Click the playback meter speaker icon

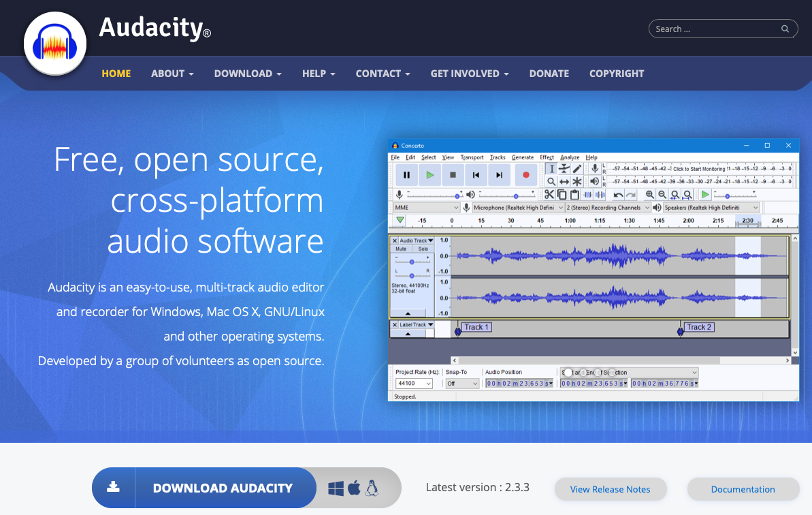coord(595,181)
